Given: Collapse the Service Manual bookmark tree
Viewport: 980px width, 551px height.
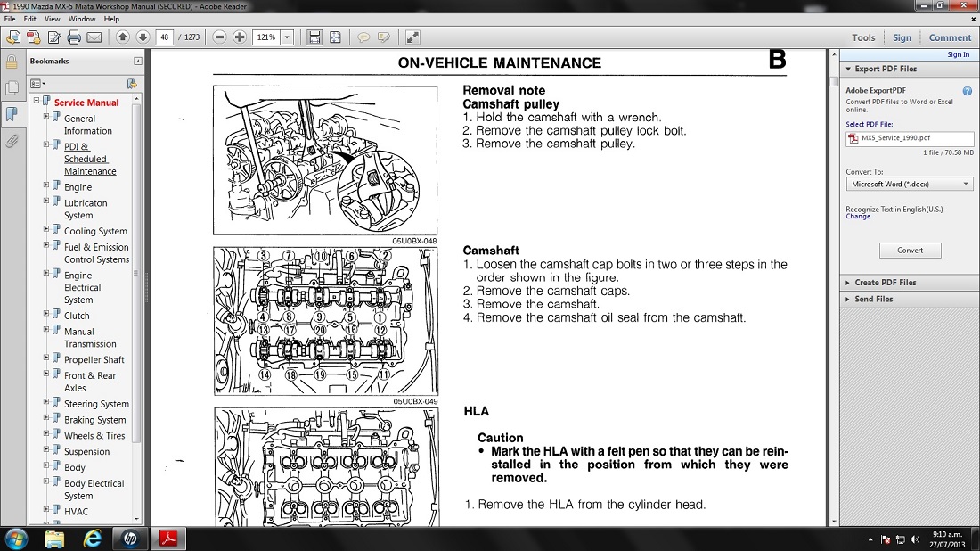Looking at the screenshot, I should 37,100.
